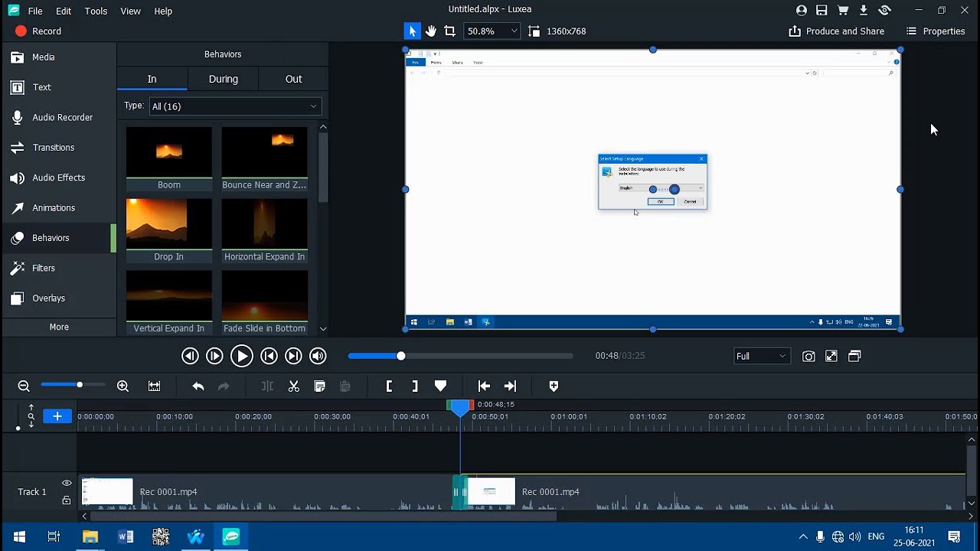Click the timeline zoom slider handle
The height and width of the screenshot is (551, 980).
(x=80, y=385)
